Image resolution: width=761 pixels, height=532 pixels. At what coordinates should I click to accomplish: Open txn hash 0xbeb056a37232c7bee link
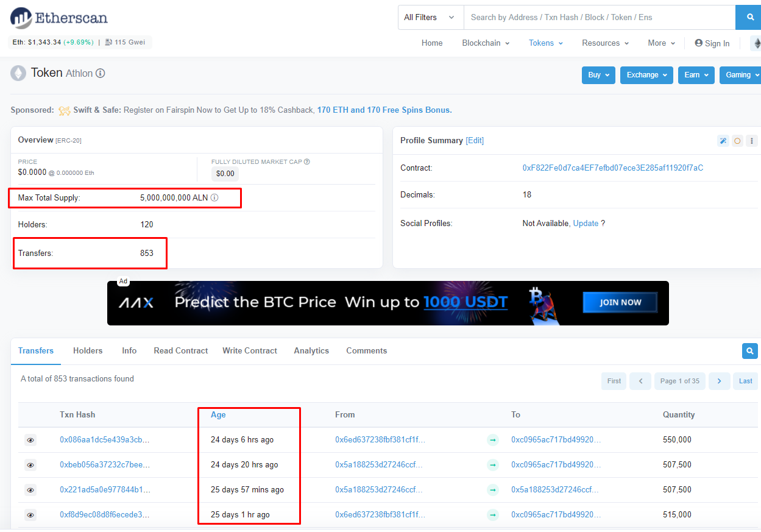click(x=105, y=465)
